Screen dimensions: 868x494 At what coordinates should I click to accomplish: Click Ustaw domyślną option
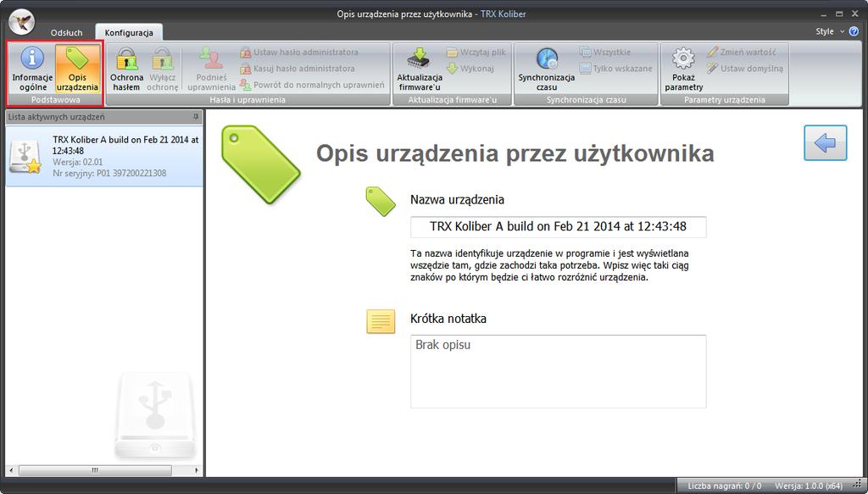[744, 69]
